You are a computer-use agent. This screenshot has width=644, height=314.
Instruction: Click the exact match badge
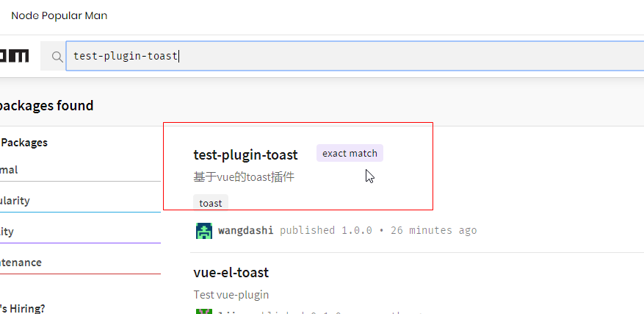[x=350, y=153]
